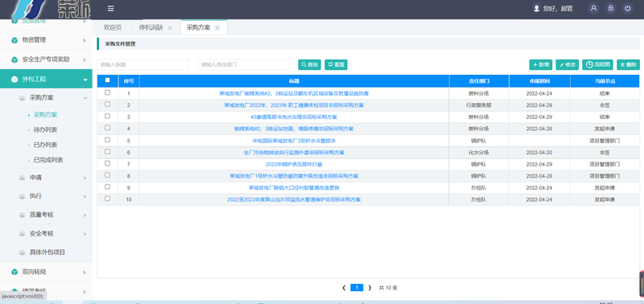Click the power logout icon
The height and width of the screenshot is (304, 644).
coord(627,8)
